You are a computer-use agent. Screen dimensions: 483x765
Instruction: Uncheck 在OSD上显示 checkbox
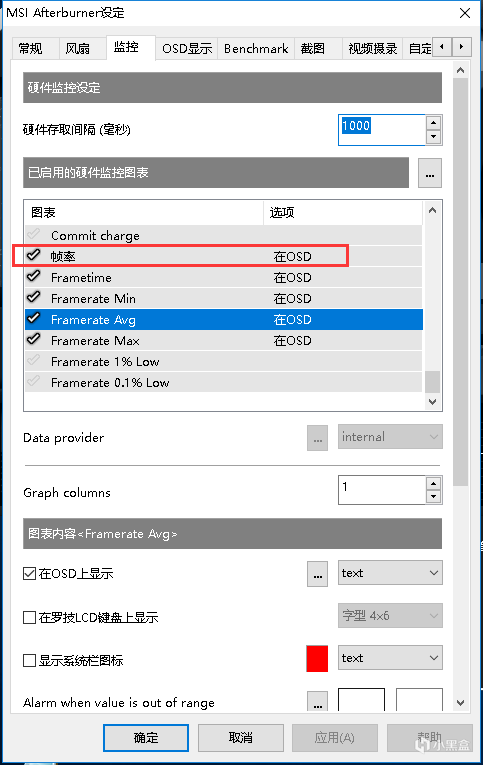(x=29, y=573)
